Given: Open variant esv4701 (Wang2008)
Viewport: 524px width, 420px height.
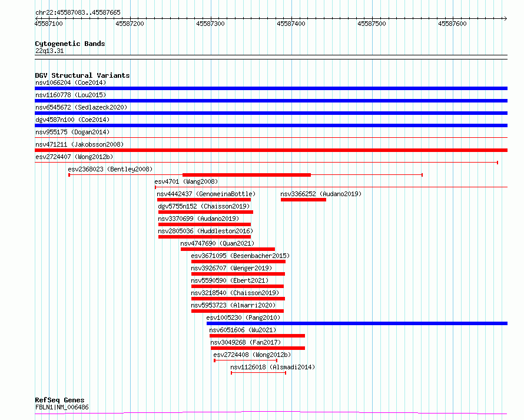Looking at the screenshot, I should click(186, 181).
